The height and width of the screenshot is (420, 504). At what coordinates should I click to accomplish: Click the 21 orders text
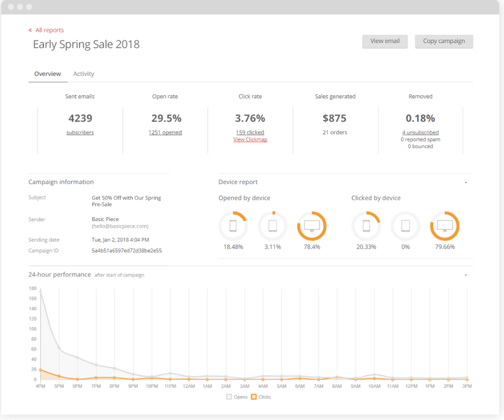click(x=335, y=132)
